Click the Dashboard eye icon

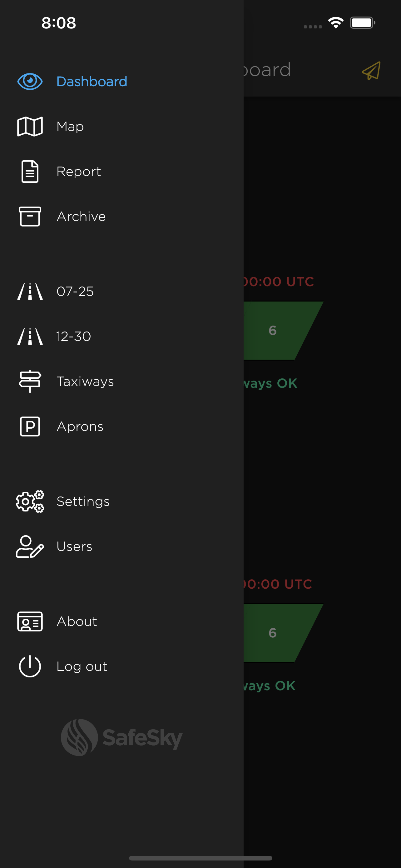pyautogui.click(x=30, y=81)
